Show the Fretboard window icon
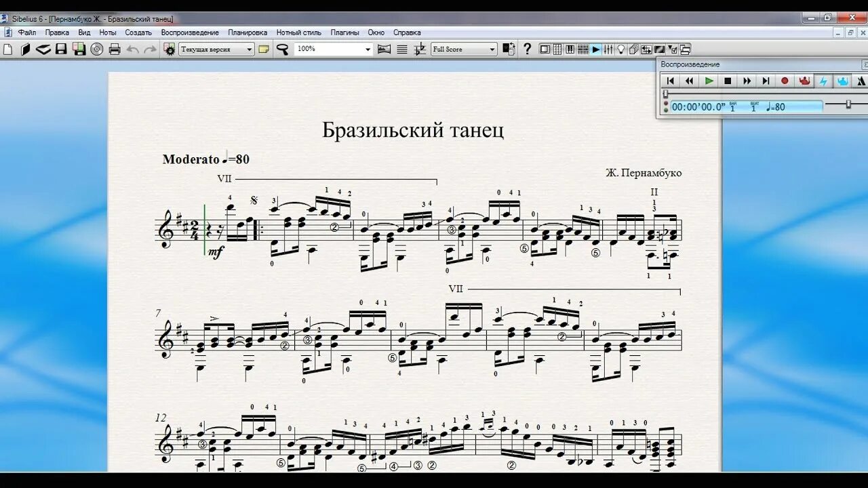The height and width of the screenshot is (488, 868). 583,49
